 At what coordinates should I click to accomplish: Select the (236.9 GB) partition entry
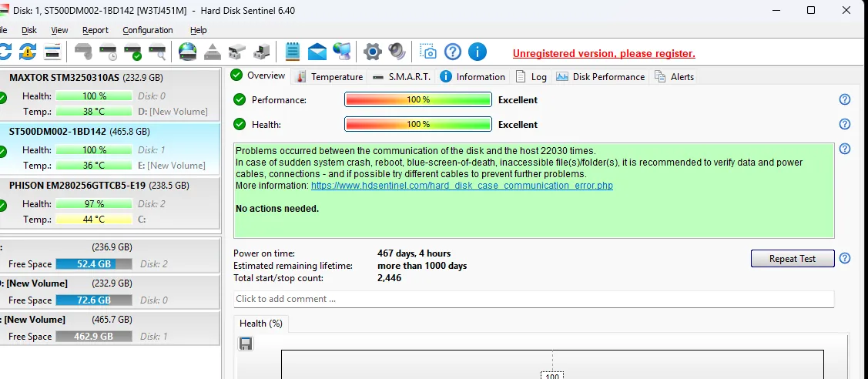[x=109, y=256]
